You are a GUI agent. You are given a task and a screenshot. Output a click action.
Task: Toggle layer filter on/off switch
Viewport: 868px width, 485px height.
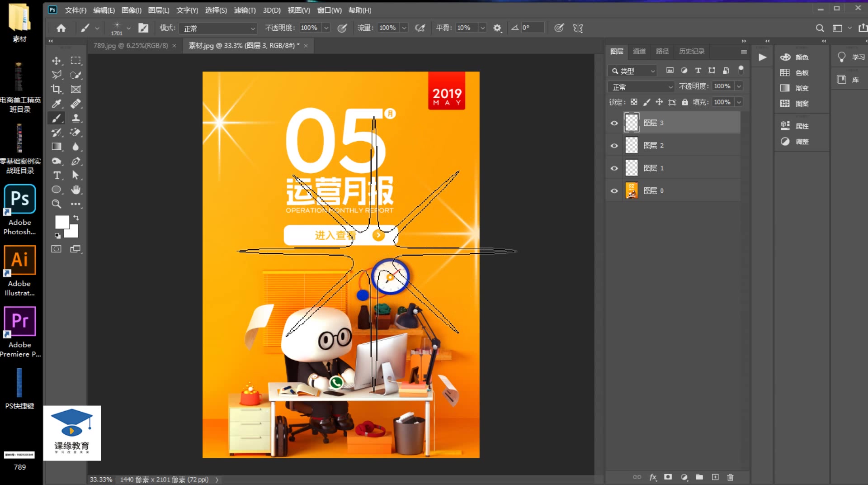(x=741, y=70)
